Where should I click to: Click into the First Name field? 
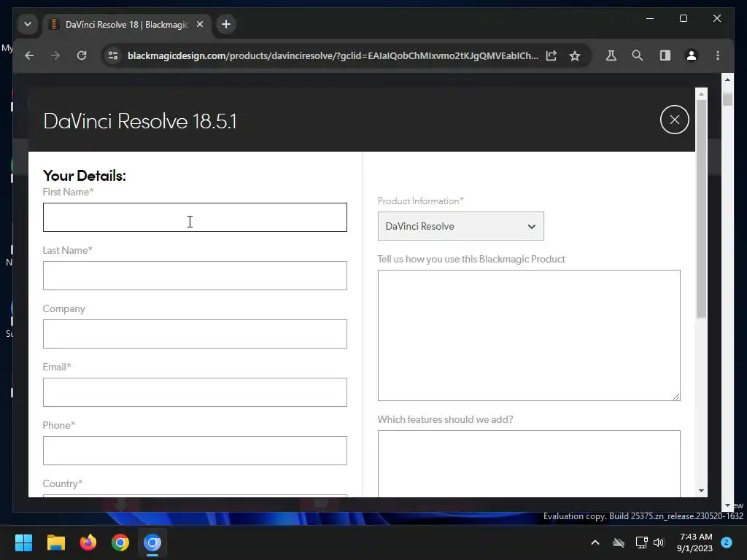click(195, 217)
